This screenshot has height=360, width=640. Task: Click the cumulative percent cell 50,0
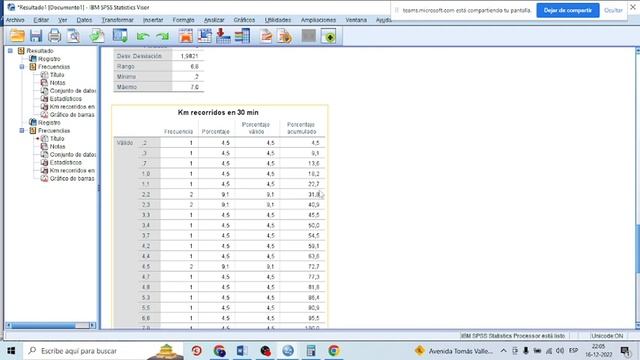(x=313, y=225)
